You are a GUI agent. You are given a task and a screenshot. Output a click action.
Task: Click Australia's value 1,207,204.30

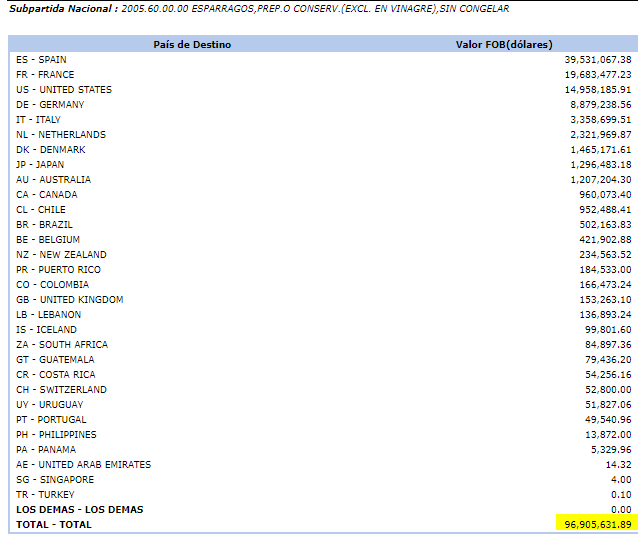(601, 180)
